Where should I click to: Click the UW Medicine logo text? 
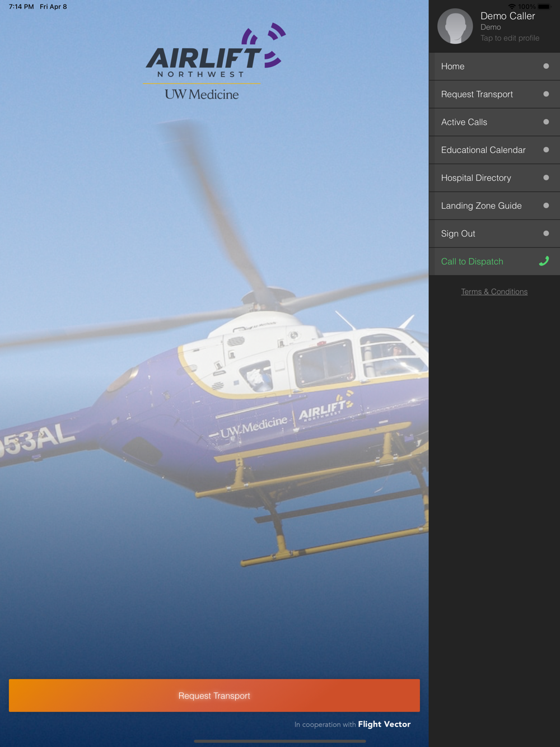pyautogui.click(x=202, y=94)
